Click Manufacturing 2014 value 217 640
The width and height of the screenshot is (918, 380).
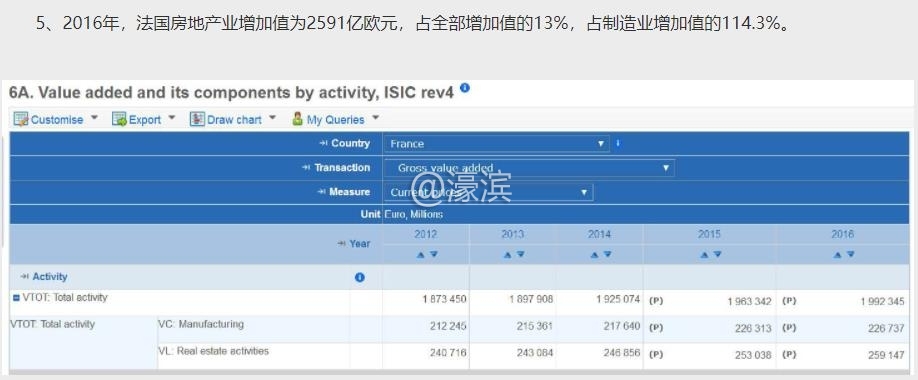click(622, 326)
